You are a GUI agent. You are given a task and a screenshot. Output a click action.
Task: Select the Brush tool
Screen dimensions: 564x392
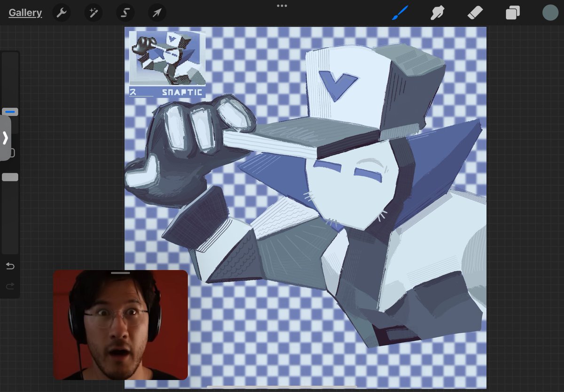coord(400,13)
